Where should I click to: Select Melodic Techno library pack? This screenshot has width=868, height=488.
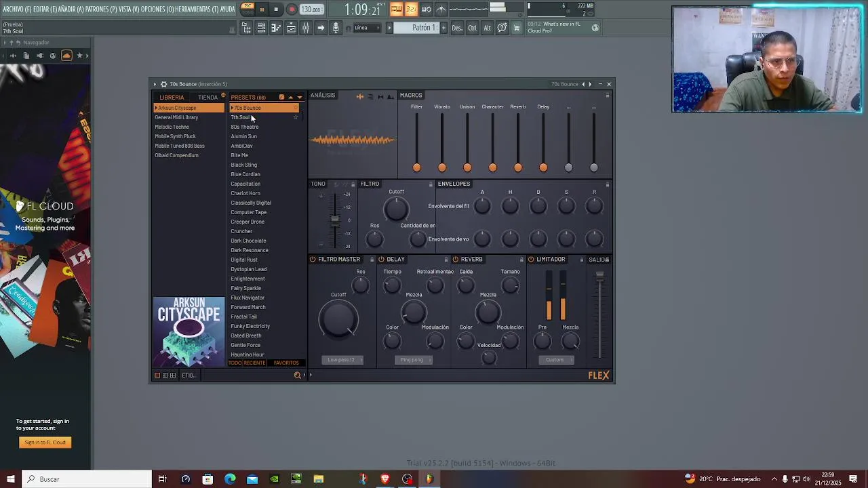coord(172,127)
